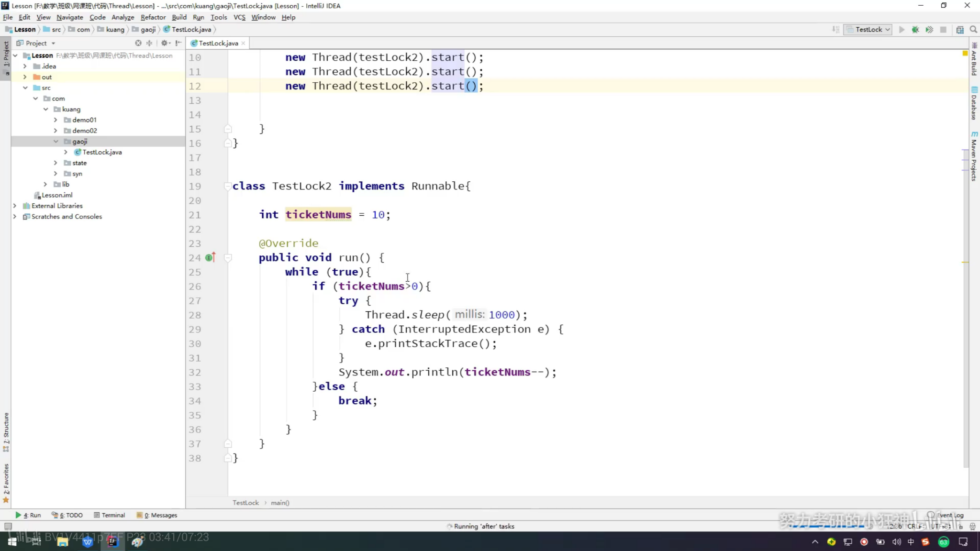
Task: Expand External Libraries node
Action: [x=15, y=206]
